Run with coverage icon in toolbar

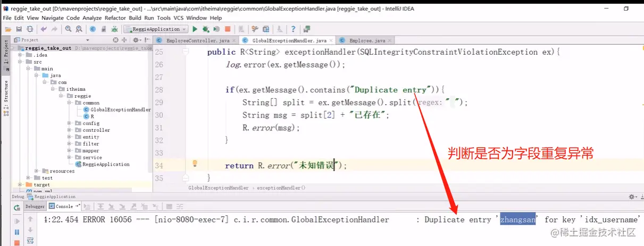(216, 29)
